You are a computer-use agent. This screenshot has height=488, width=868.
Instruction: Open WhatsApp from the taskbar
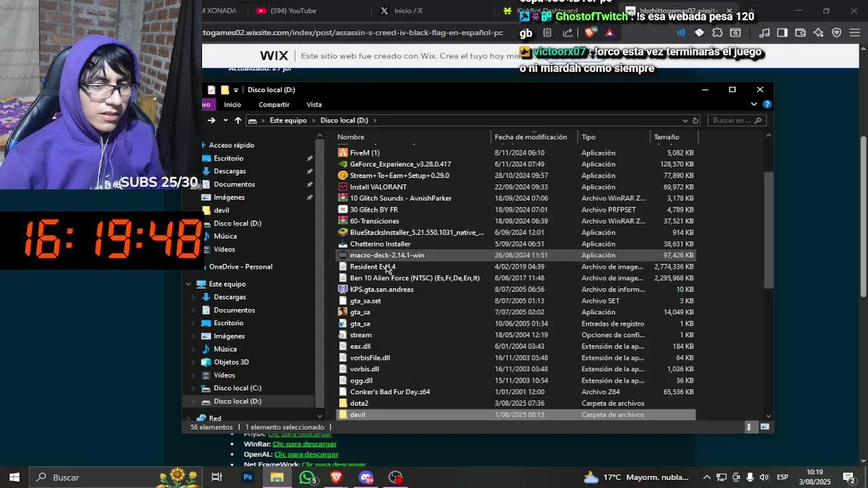click(307, 477)
